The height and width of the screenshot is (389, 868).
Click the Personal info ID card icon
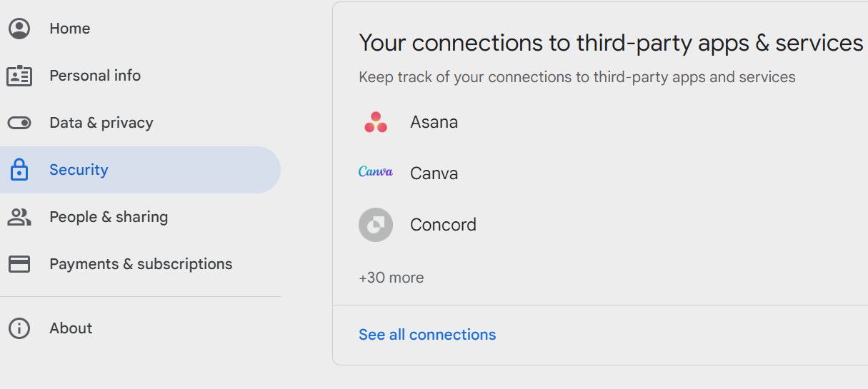[19, 76]
